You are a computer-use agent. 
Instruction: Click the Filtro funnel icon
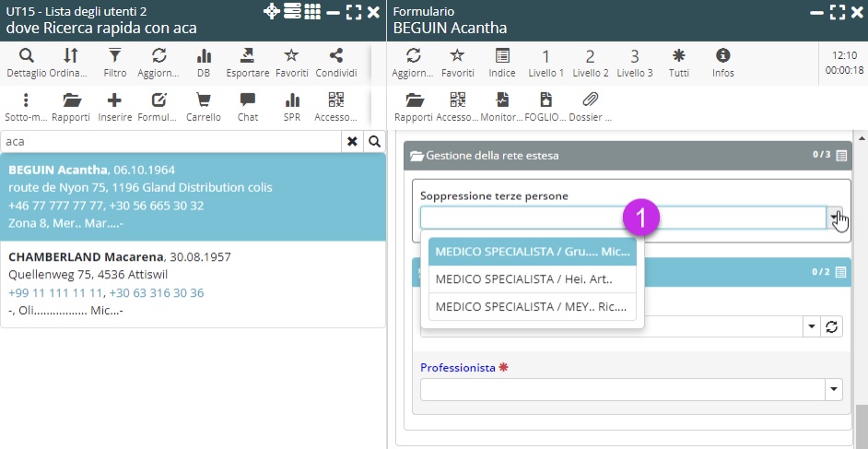(x=115, y=62)
